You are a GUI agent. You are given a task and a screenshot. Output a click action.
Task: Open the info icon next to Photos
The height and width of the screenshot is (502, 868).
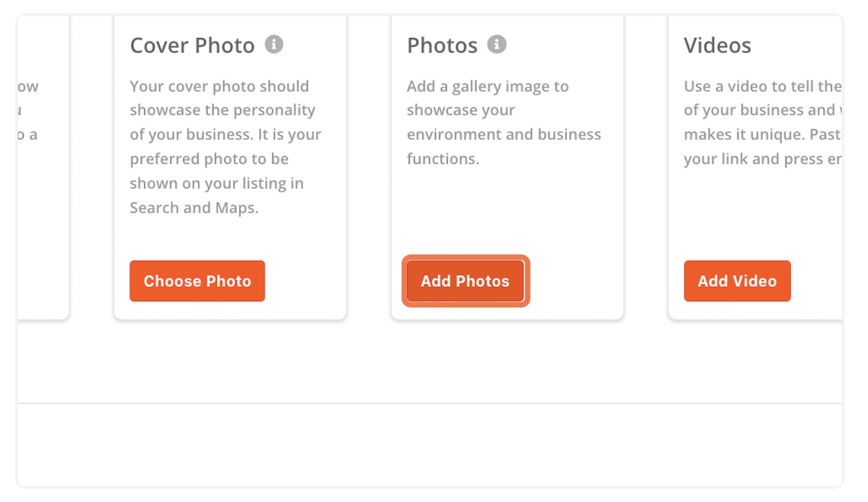coord(497,45)
